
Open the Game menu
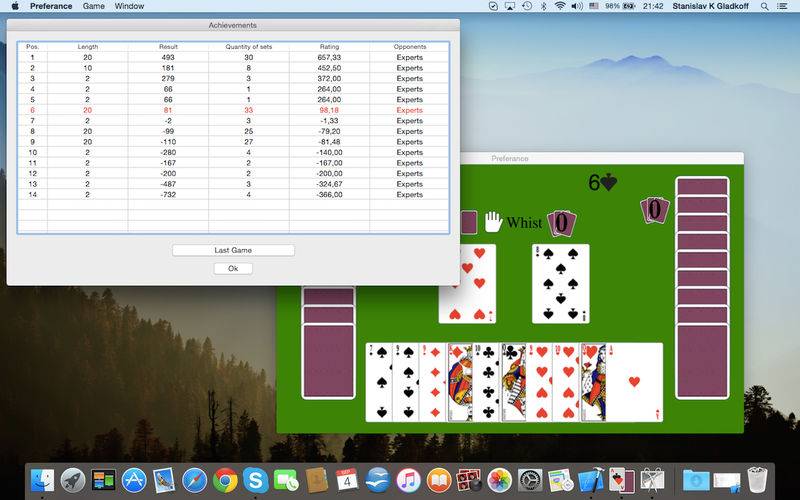click(x=93, y=6)
